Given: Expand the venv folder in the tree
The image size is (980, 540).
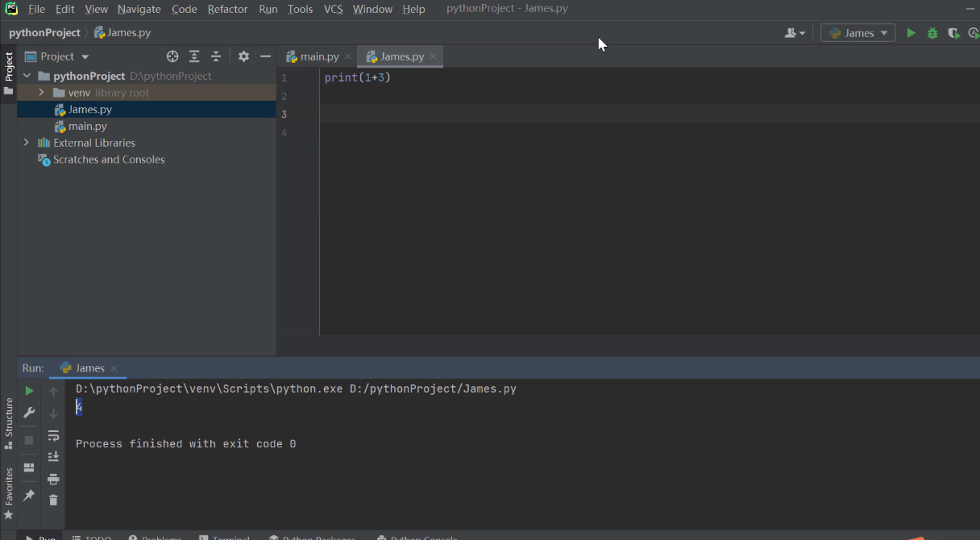Looking at the screenshot, I should [x=41, y=93].
